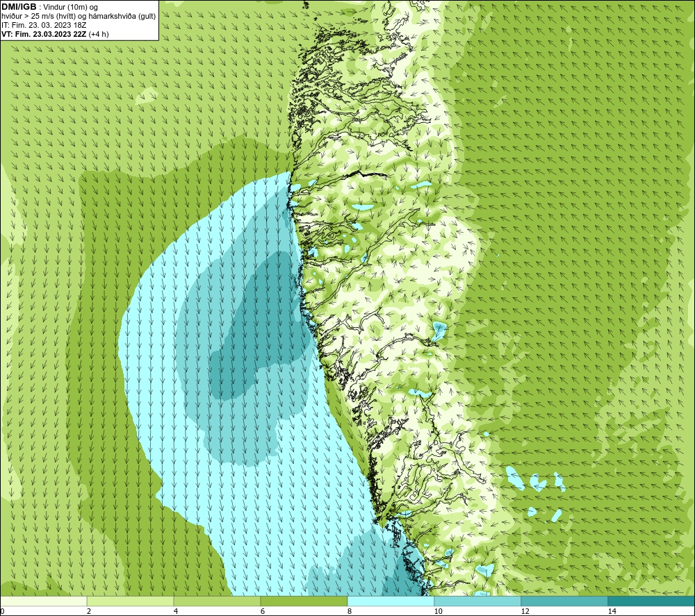This screenshot has height=616, width=695.
Task: Click the '8' label under the color scale
Action: coord(350,611)
